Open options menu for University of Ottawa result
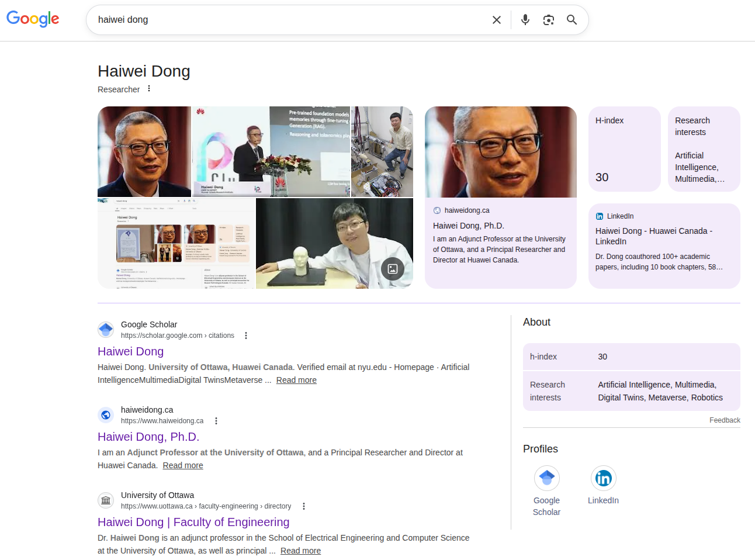 (304, 506)
